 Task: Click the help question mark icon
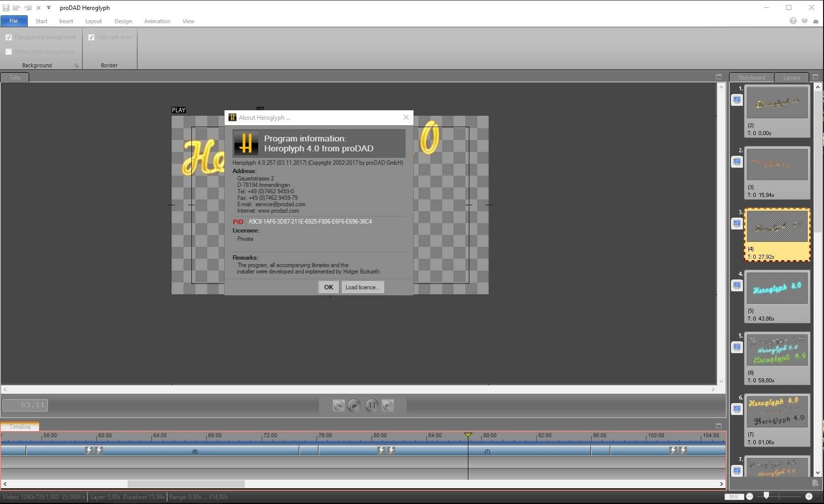[793, 21]
